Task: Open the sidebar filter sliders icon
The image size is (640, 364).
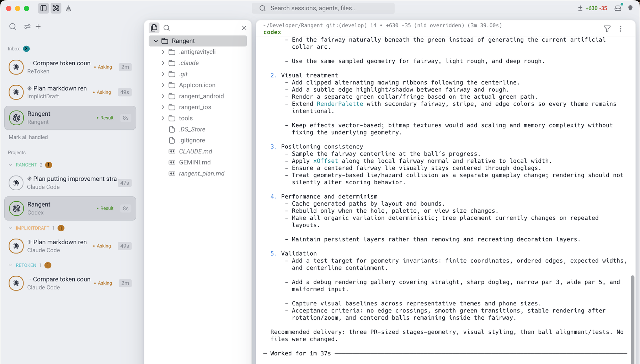Action: click(27, 27)
